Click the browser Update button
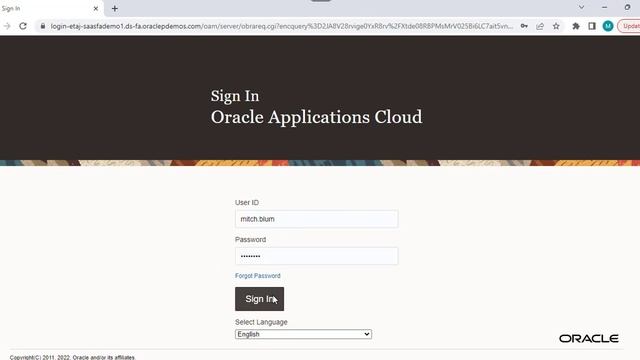The width and height of the screenshot is (640, 360). click(629, 26)
